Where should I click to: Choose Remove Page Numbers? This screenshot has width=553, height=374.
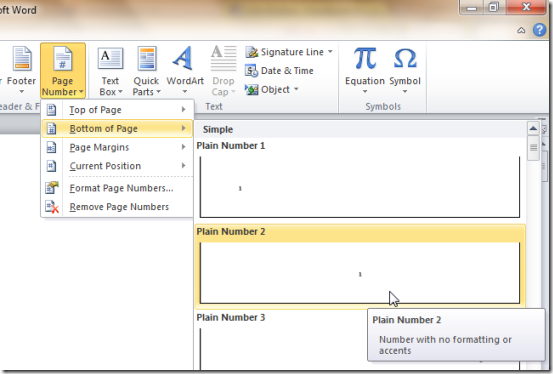[117, 207]
